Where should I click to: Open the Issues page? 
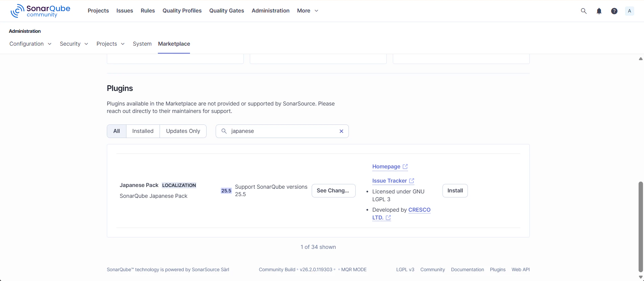click(x=125, y=11)
